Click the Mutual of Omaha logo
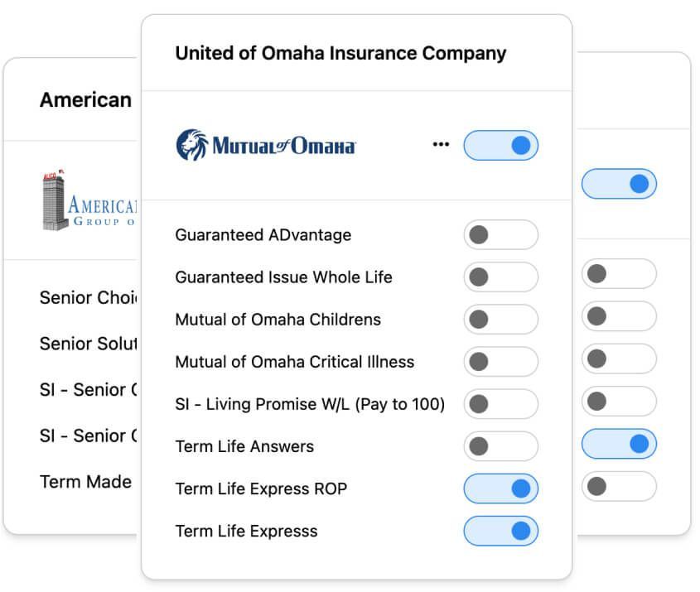This screenshot has height=592, width=700. (266, 145)
